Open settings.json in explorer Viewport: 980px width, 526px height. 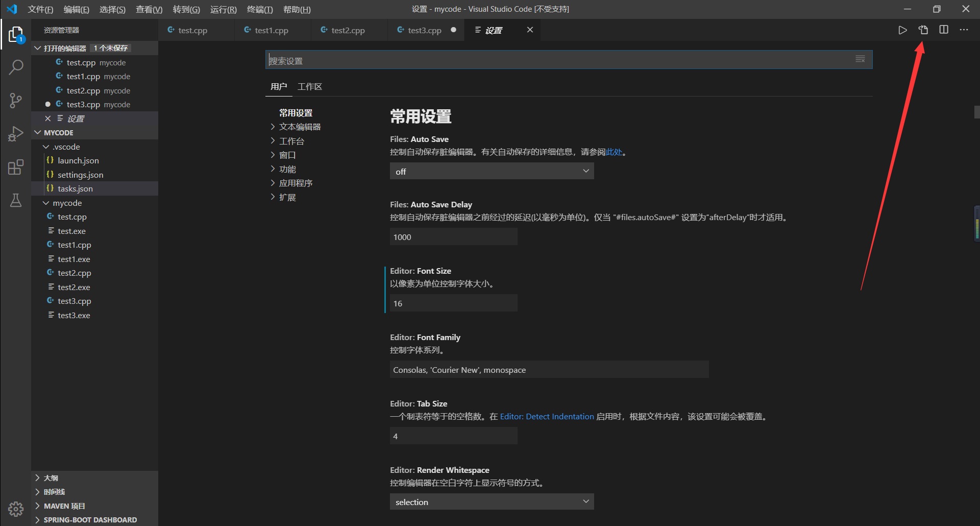pyautogui.click(x=94, y=175)
